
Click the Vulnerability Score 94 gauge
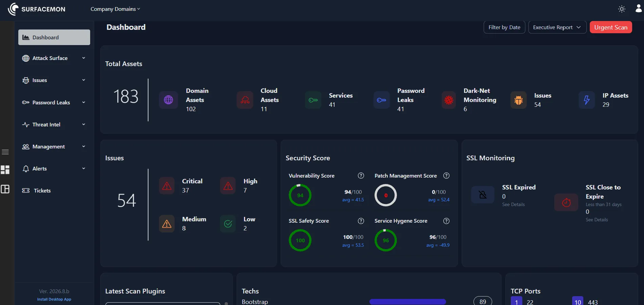point(300,195)
